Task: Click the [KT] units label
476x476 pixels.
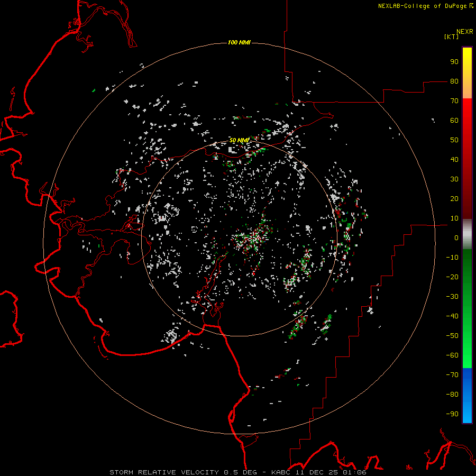Action: (x=452, y=36)
